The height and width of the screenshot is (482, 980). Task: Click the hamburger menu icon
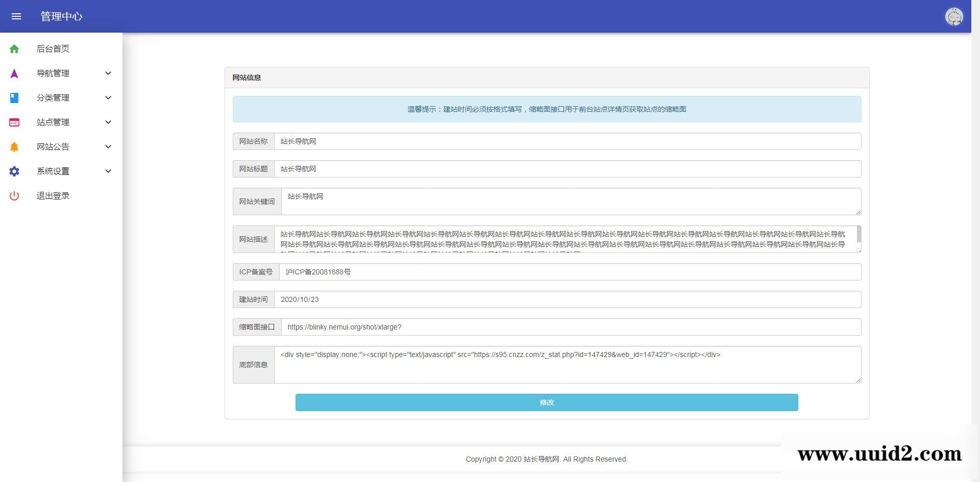coord(16,16)
